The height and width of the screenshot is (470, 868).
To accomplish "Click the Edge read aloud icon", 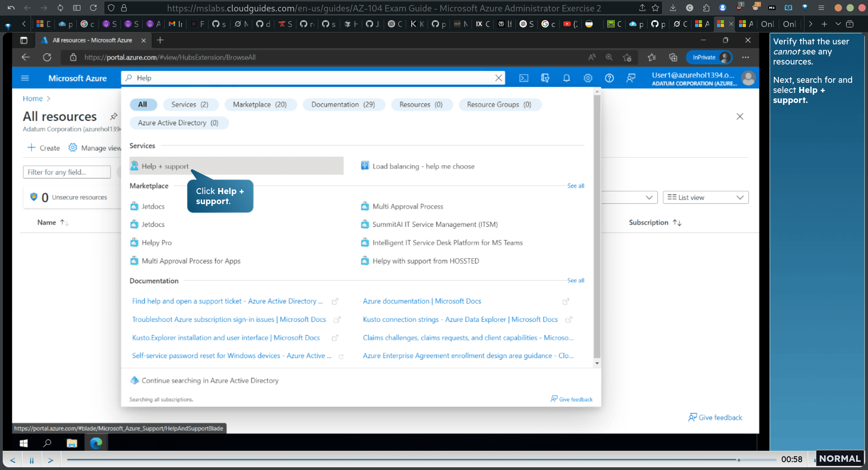I will point(592,57).
